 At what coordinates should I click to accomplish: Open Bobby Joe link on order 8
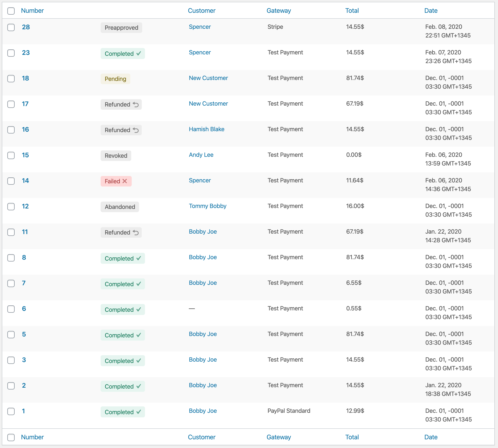coord(203,257)
